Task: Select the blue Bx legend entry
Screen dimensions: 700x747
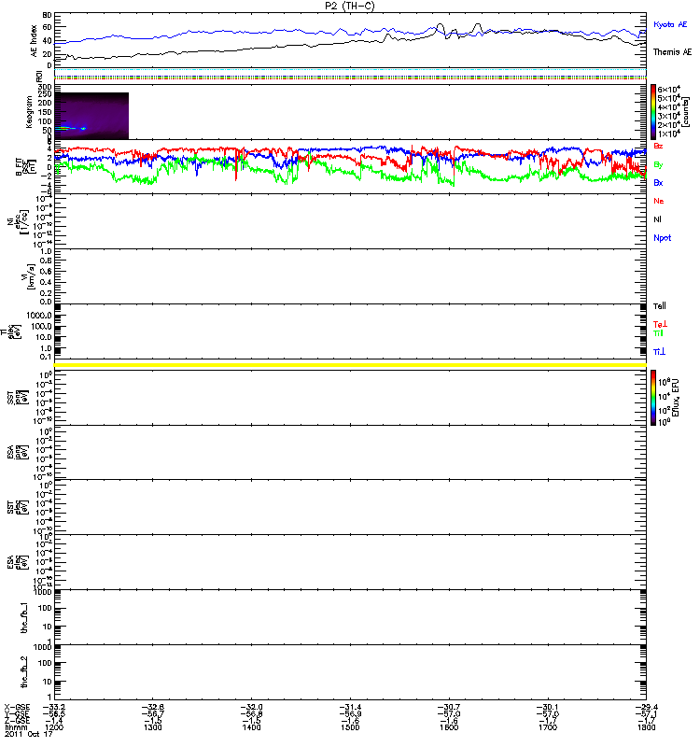Action: coord(659,183)
